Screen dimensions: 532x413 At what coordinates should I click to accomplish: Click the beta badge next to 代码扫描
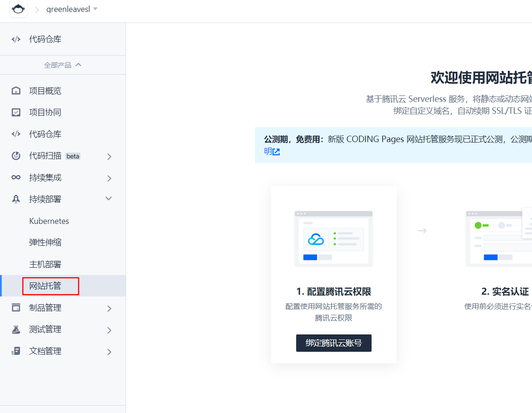[x=73, y=156]
